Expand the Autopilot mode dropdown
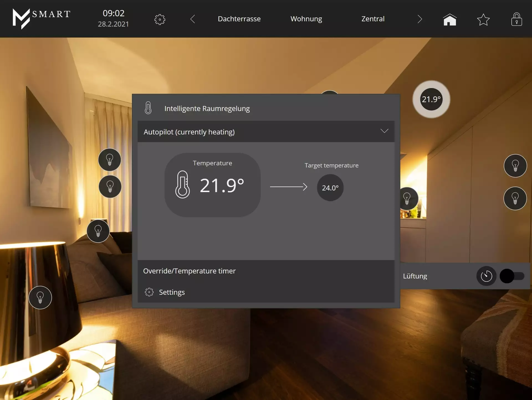Screen dimensions: 532x400 click(384, 131)
